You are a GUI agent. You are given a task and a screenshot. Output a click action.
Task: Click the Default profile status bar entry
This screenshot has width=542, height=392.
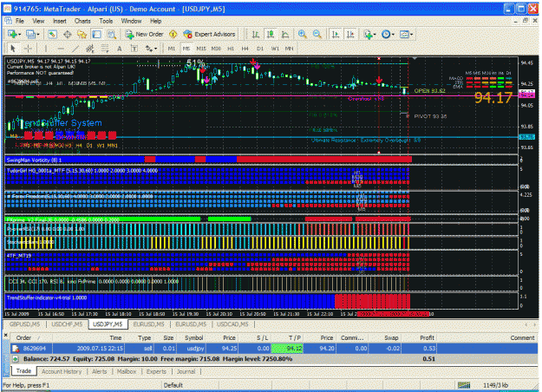click(x=173, y=385)
